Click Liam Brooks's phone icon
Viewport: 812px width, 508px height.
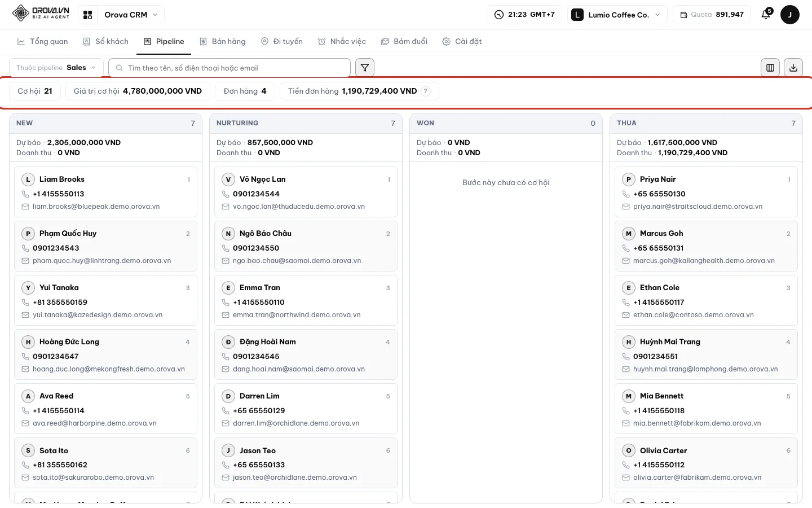pyautogui.click(x=25, y=194)
